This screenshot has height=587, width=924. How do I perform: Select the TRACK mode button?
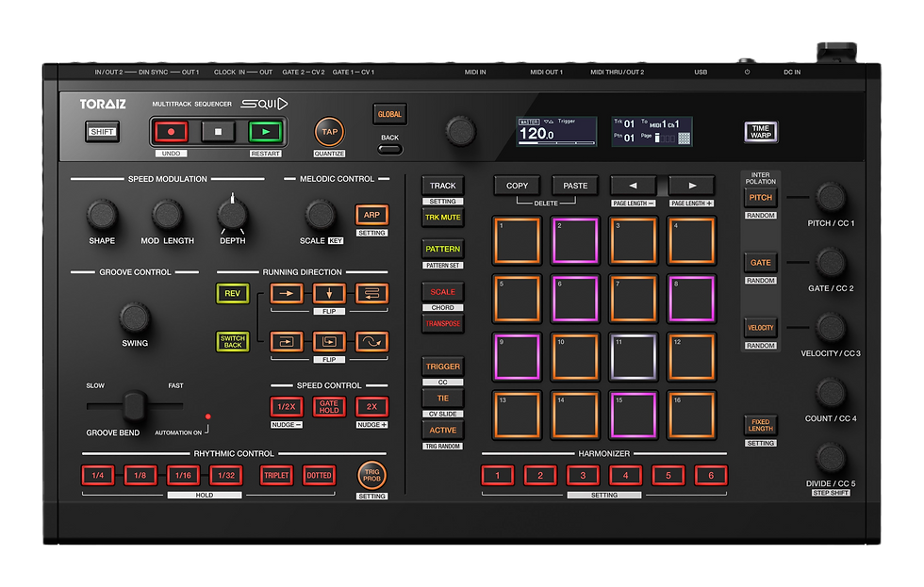442,186
